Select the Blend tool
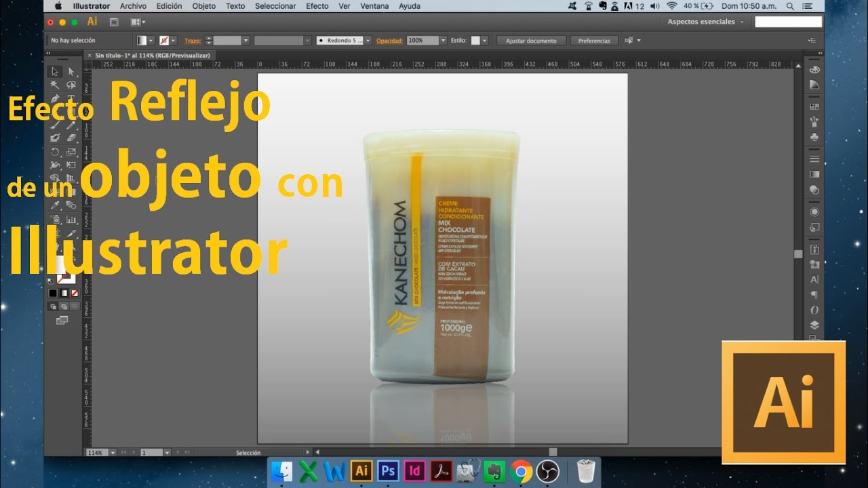Screen dimensions: 868x488 point(71,205)
